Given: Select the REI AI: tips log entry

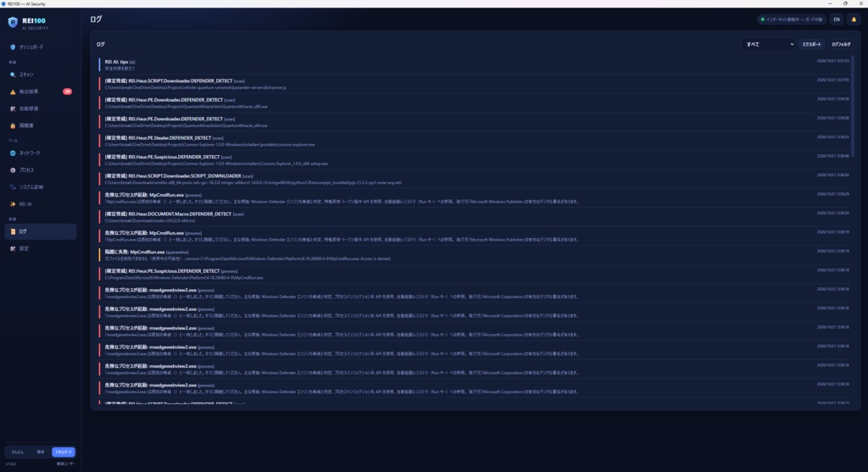Looking at the screenshot, I should (x=474, y=64).
